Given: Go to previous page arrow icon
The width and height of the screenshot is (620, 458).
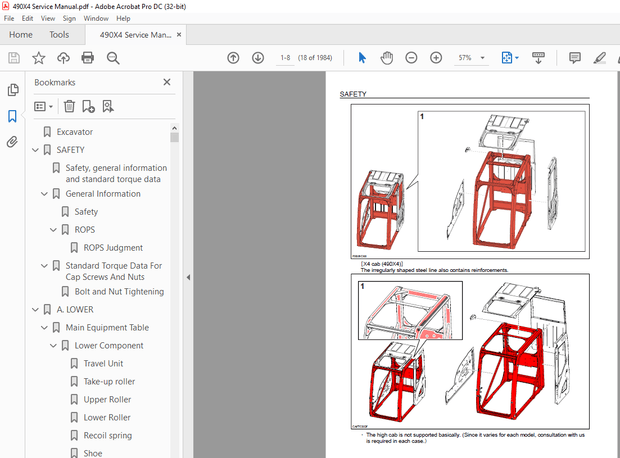Looking at the screenshot, I should point(233,58).
